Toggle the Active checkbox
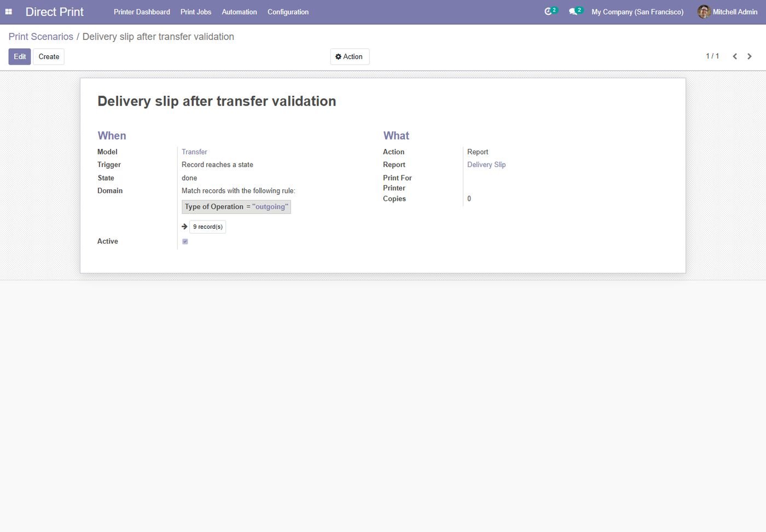The image size is (766, 532). point(185,241)
